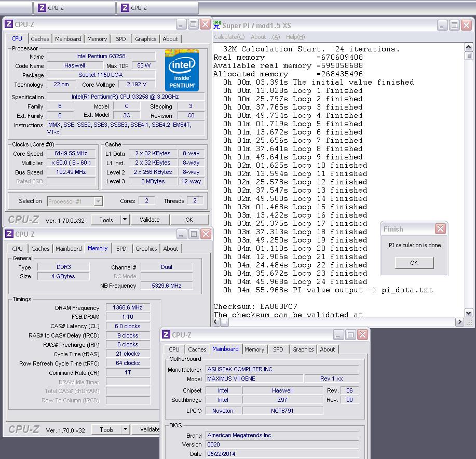
Task: Click the Super PI title bar icon
Action: pos(217,25)
